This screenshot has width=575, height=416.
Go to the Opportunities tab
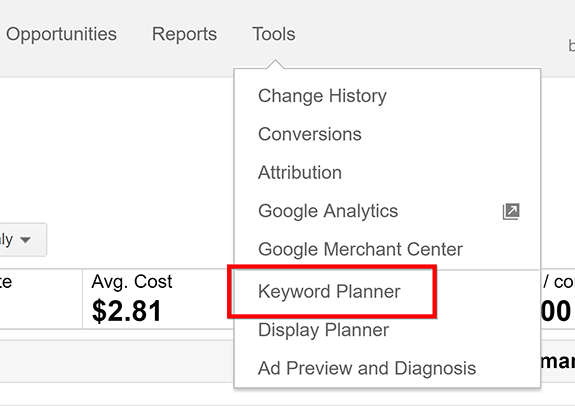click(x=61, y=34)
